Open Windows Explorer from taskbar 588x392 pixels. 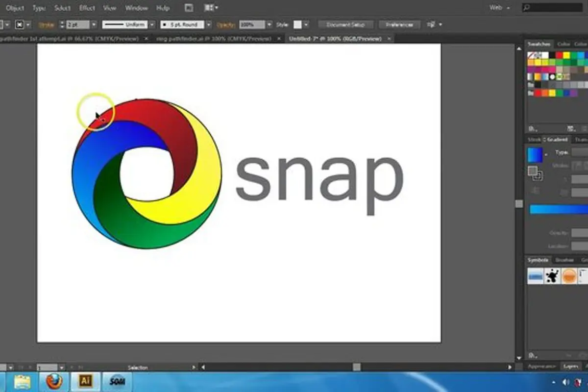(x=23, y=382)
